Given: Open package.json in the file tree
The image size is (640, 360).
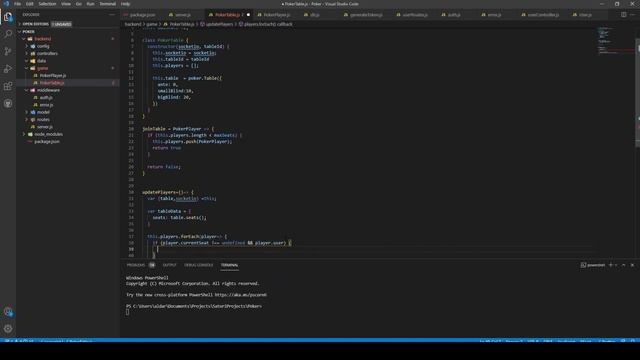Looking at the screenshot, I should [x=47, y=142].
